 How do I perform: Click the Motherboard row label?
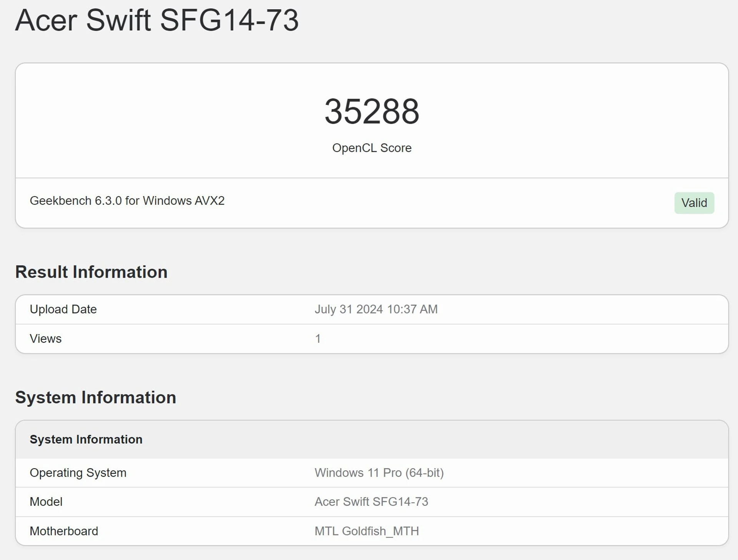(64, 531)
